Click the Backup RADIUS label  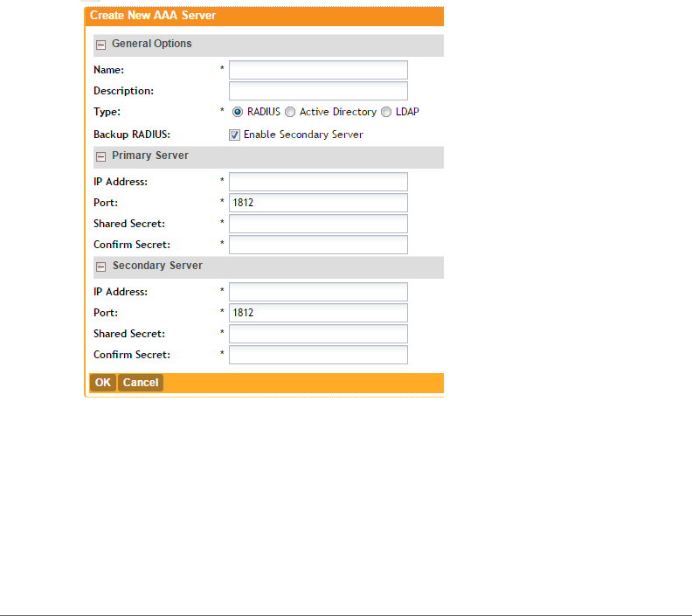coord(132,135)
